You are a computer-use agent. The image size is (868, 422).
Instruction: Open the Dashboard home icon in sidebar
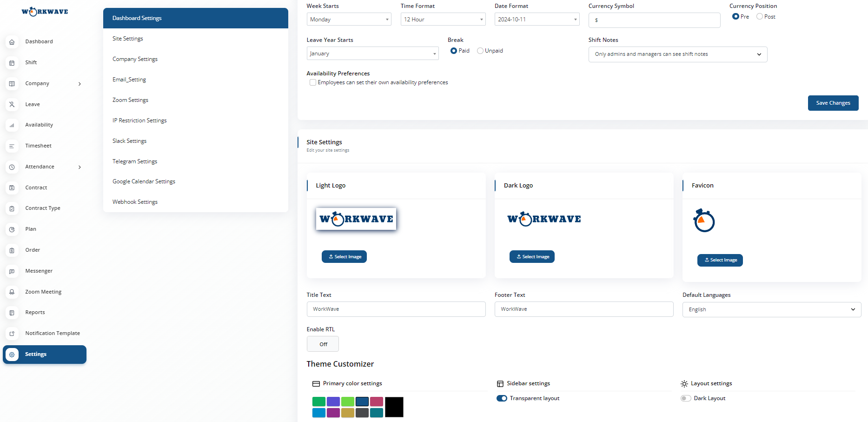click(12, 42)
